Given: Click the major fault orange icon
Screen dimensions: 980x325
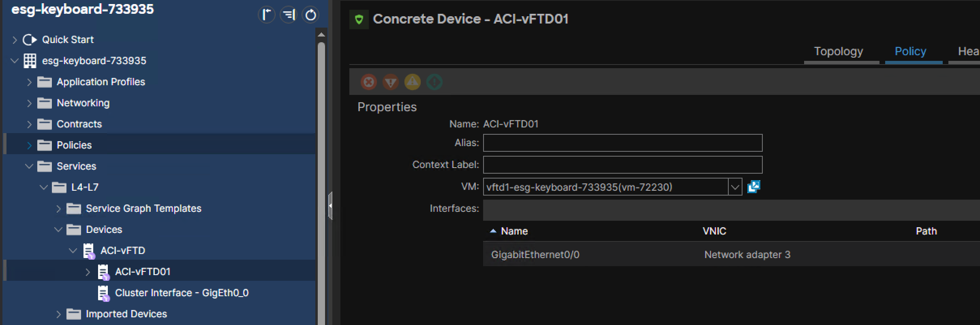Looking at the screenshot, I should 390,82.
